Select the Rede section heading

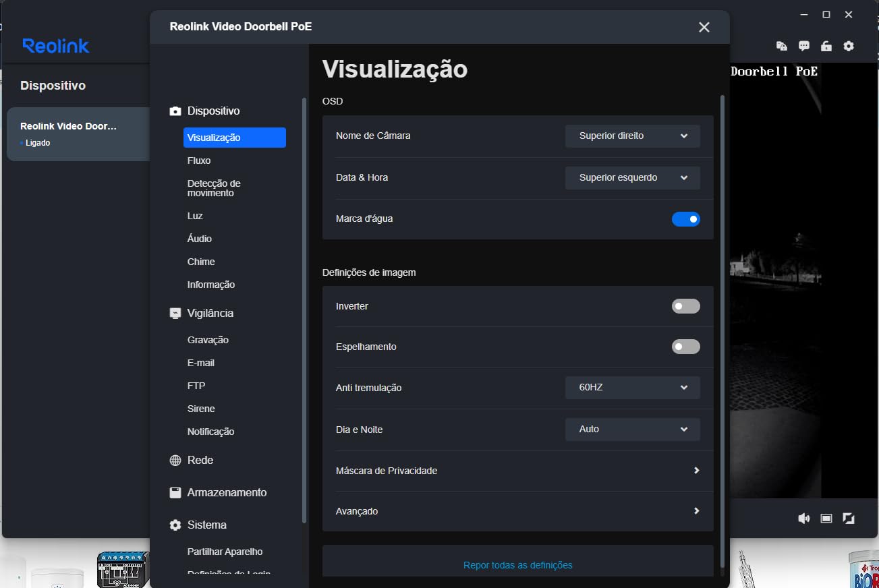200,461
